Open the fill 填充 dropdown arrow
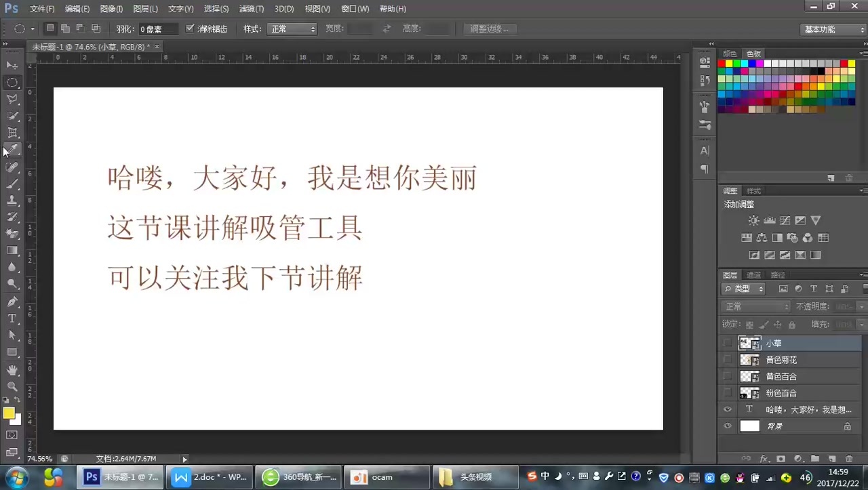This screenshot has width=868, height=490. (862, 325)
